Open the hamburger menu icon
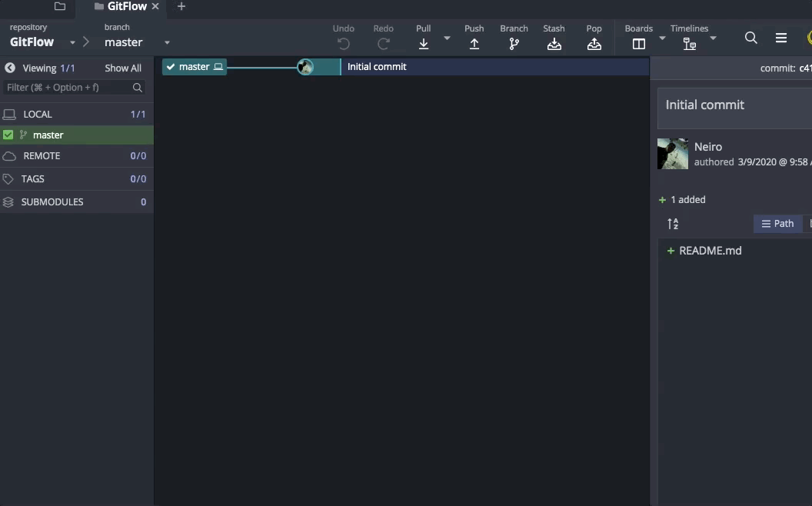Viewport: 812px width, 506px height. pos(781,38)
